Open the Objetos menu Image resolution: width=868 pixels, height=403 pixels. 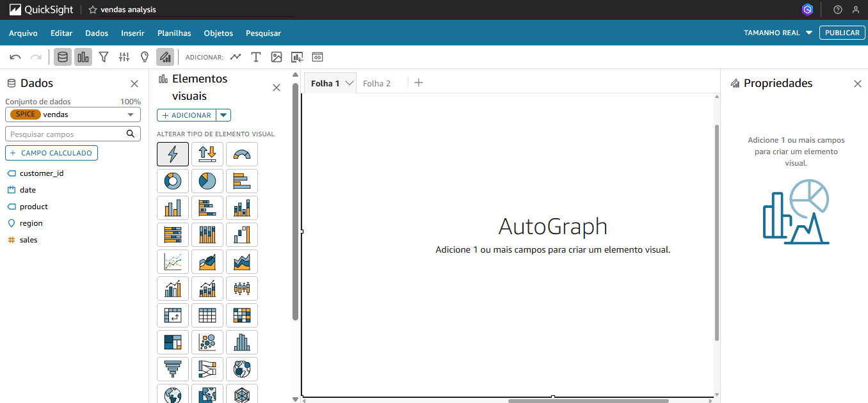pos(218,33)
